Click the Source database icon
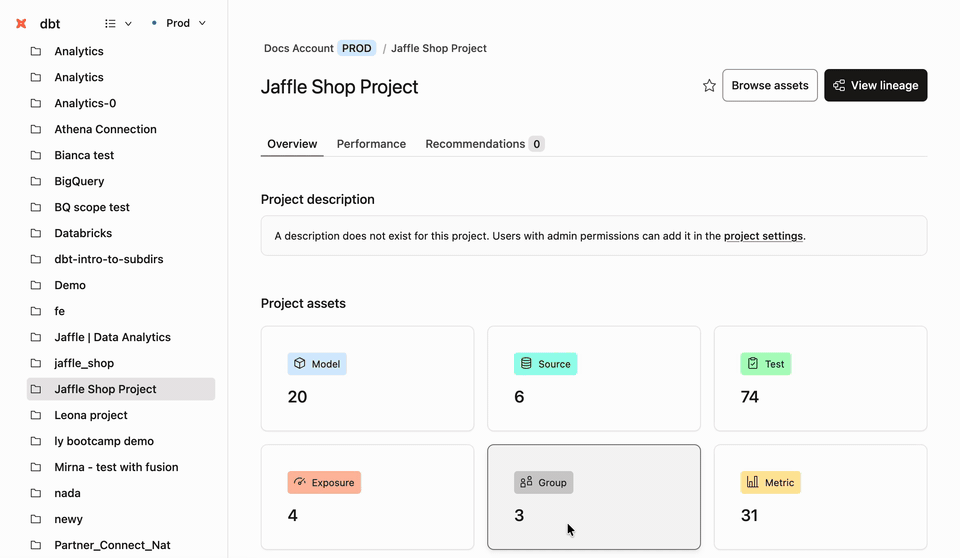Viewport: 960px width, 558px height. [x=526, y=363]
